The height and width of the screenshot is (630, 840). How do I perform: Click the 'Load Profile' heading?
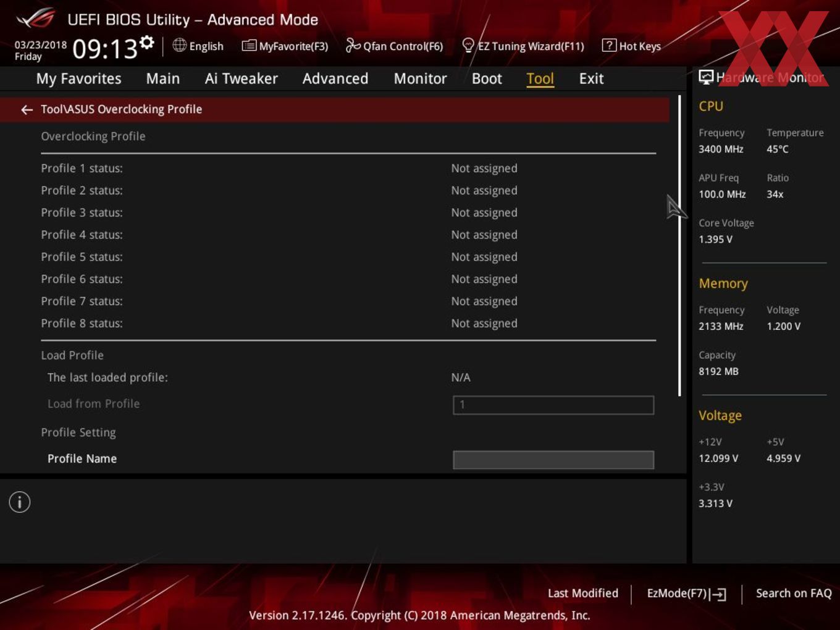(72, 355)
